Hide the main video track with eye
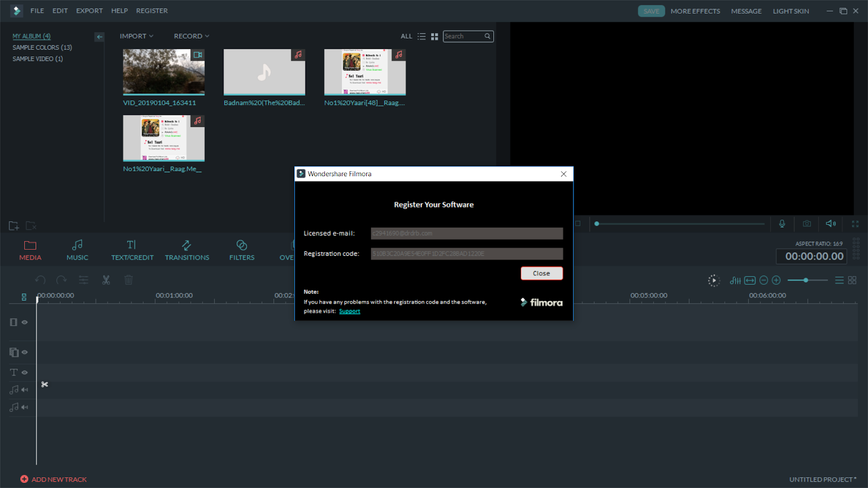 [25, 322]
